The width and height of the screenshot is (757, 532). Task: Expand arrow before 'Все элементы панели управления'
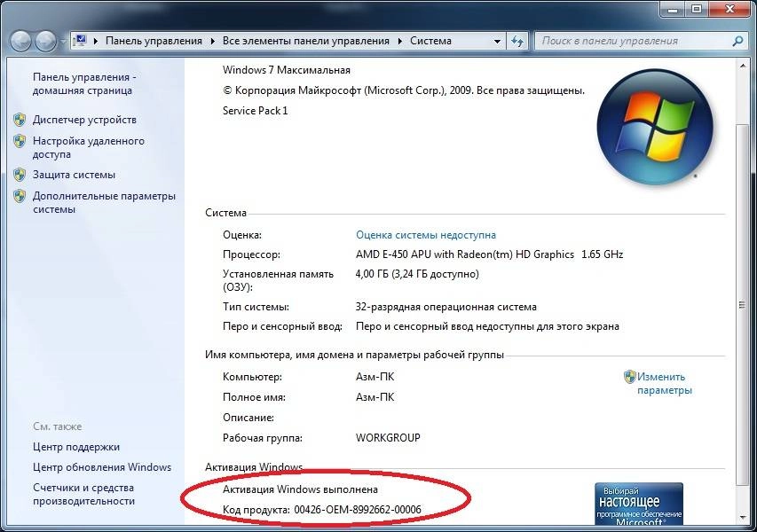point(212,41)
